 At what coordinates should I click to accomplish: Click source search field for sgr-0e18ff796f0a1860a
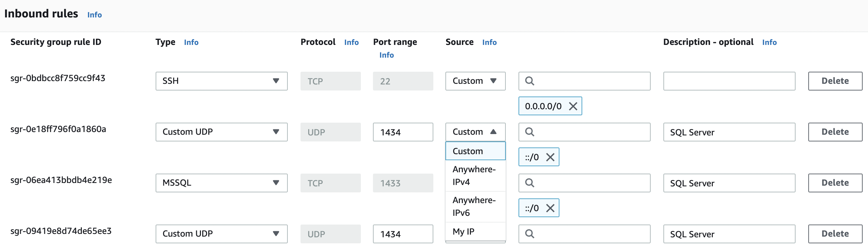pyautogui.click(x=584, y=132)
